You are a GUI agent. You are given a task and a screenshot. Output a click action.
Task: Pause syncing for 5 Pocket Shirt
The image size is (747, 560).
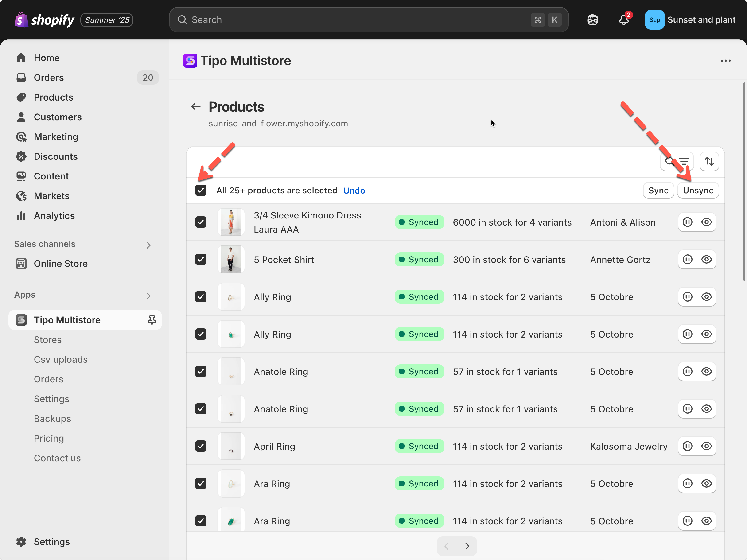687,259
